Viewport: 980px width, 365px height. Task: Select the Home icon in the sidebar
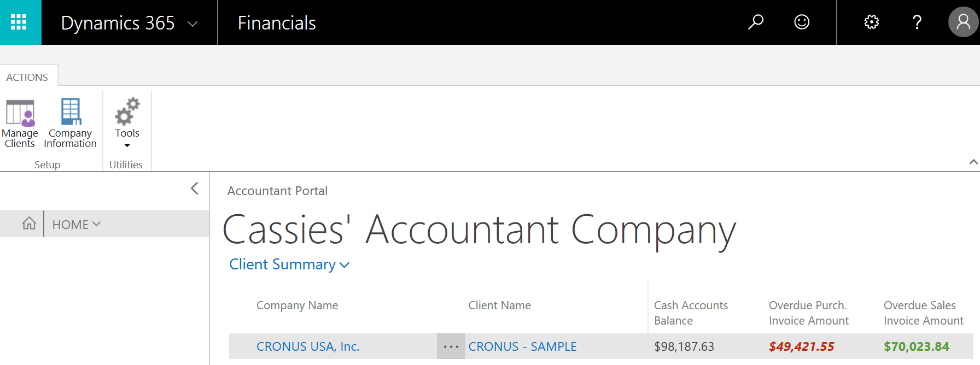pos(29,223)
